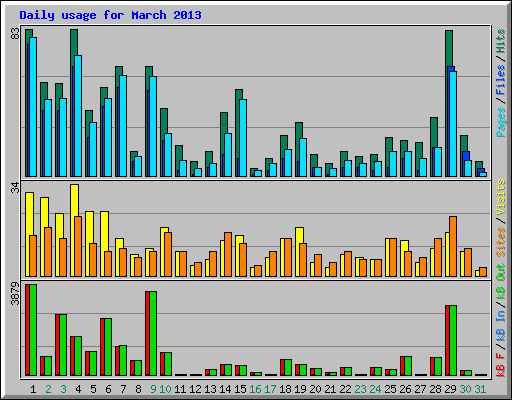This screenshot has height=400, width=512.
Task: Select the day "1" label on the x-axis
Action: click(x=33, y=389)
